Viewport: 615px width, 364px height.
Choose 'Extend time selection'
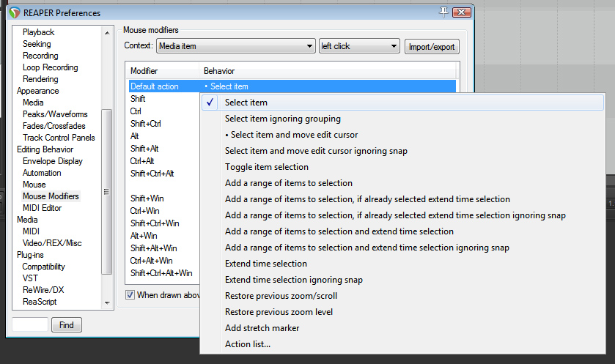(x=403, y=264)
